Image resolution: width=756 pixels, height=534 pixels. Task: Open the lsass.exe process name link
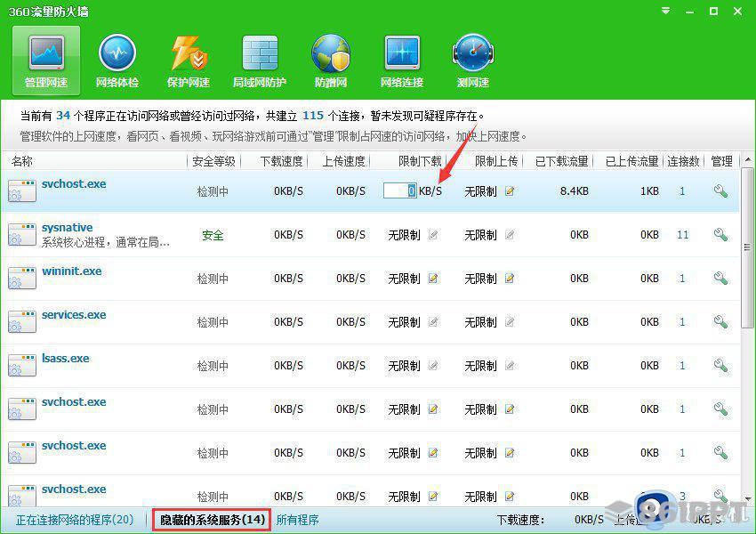(x=65, y=359)
